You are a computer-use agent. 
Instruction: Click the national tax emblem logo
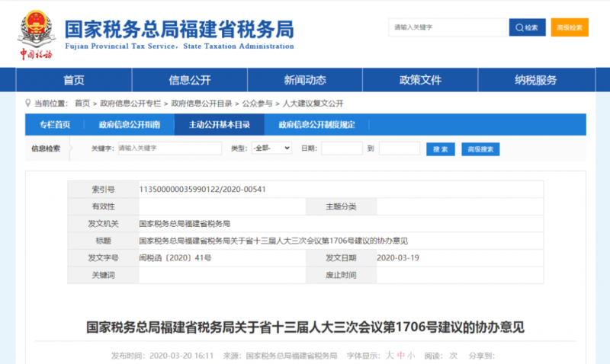[35, 28]
